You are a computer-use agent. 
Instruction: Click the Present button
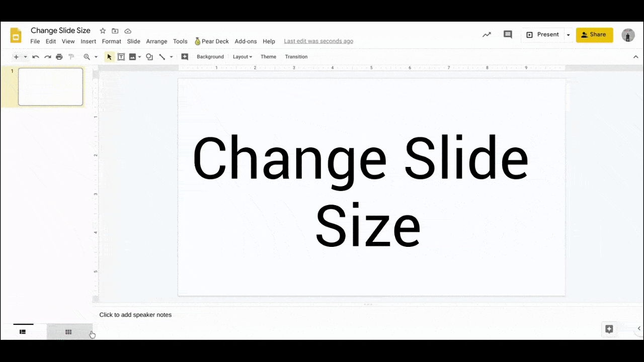542,35
